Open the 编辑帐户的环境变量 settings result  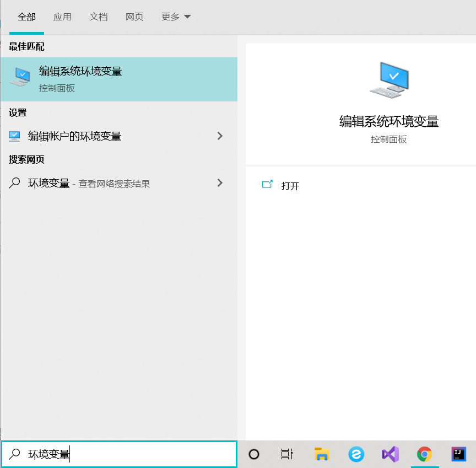pyautogui.click(x=118, y=136)
